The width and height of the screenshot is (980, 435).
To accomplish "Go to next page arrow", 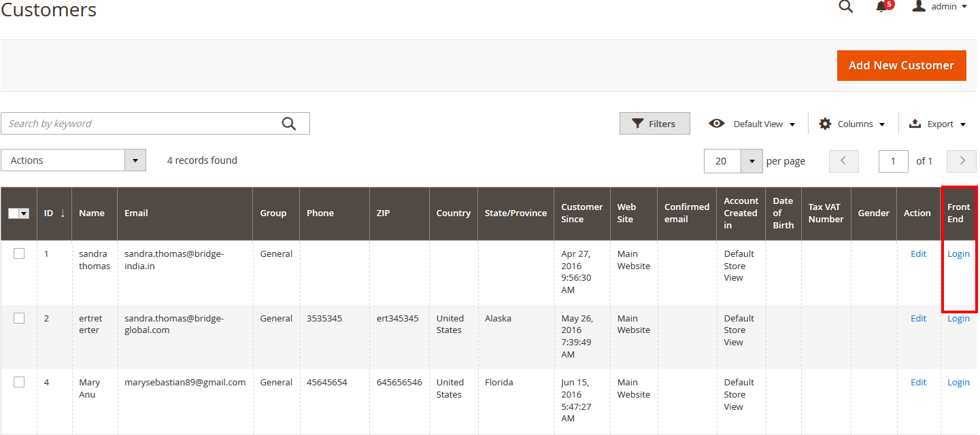I will [962, 161].
